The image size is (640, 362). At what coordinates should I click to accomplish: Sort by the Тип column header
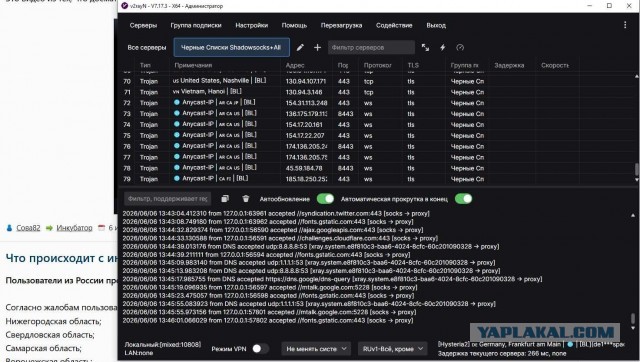145,65
